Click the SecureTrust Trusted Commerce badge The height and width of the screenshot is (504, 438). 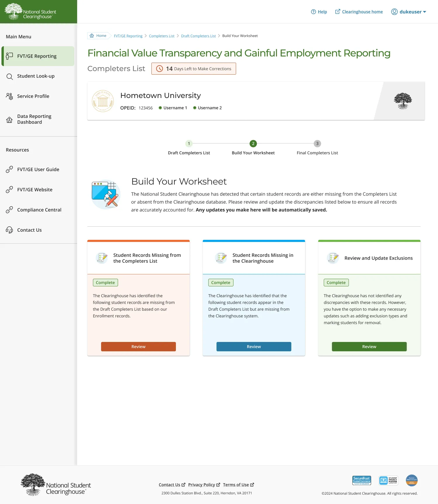362,480
